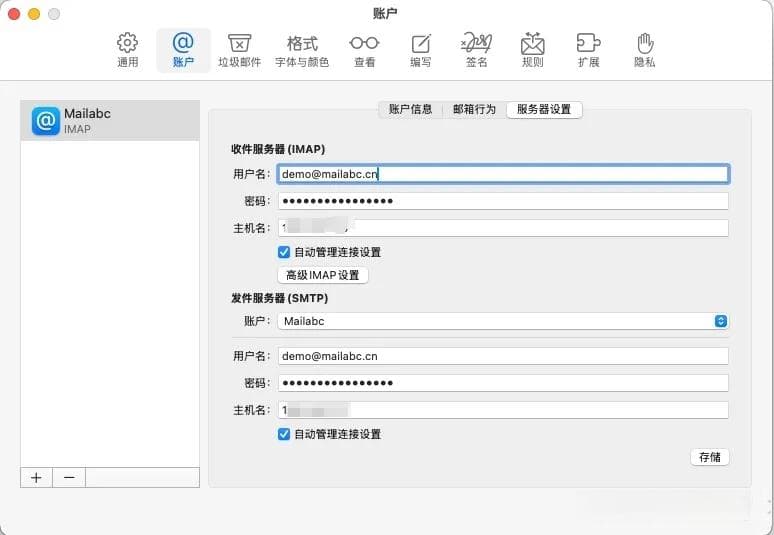Open the SMTP 账户 Mailabc dropdown

[x=503, y=321]
